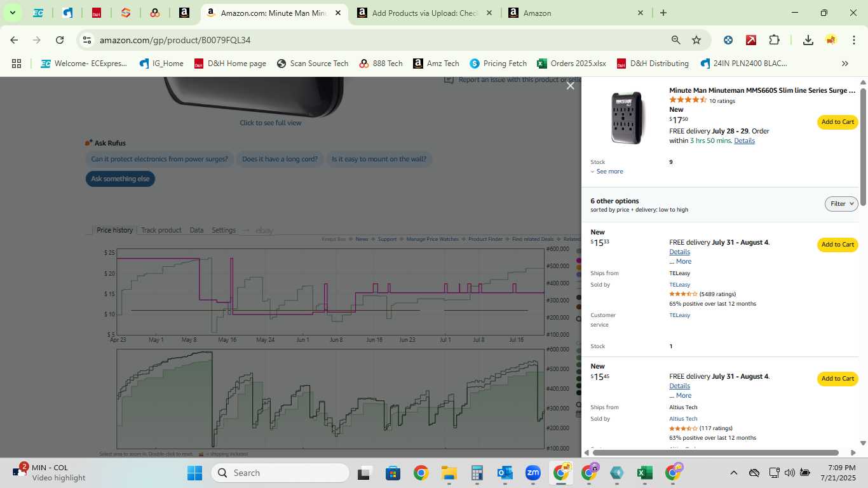Switch to Keepa 'Settings' tab
Screen dimensions: 868x488
point(224,230)
